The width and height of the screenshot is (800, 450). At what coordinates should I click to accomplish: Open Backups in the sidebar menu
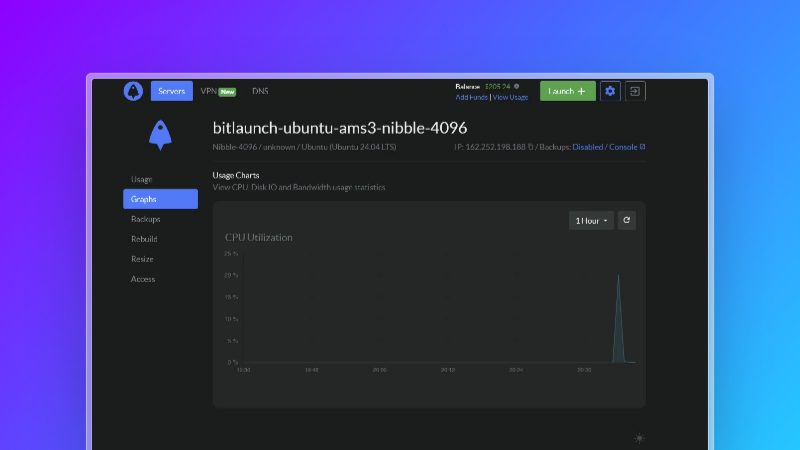point(145,219)
